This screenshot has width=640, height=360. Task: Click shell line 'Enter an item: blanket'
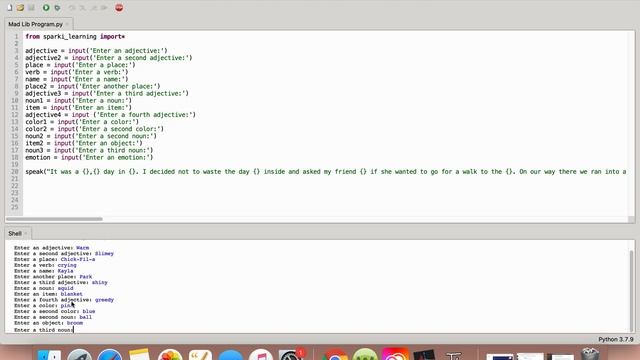coord(48,294)
